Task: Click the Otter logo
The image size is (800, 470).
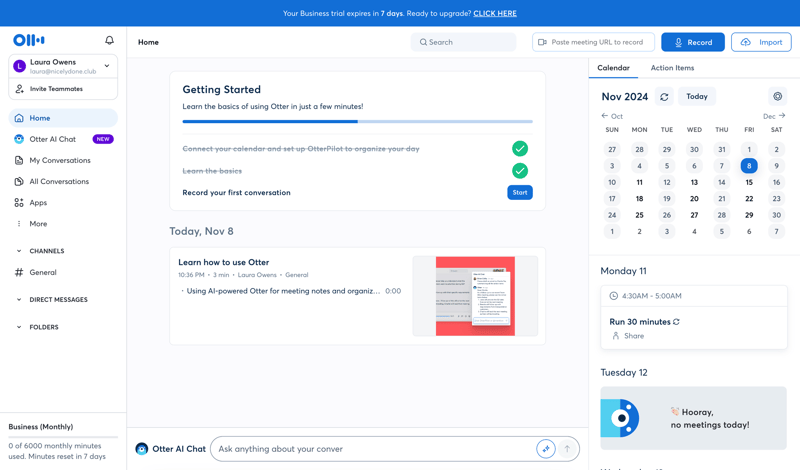Action: coord(29,40)
